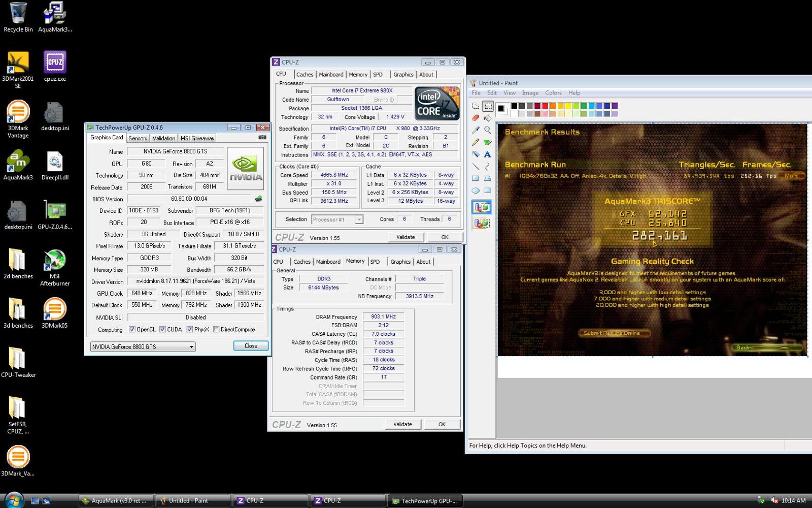The image size is (812, 508).
Task: Click Close button in GPU-Z window
Action: tap(251, 346)
